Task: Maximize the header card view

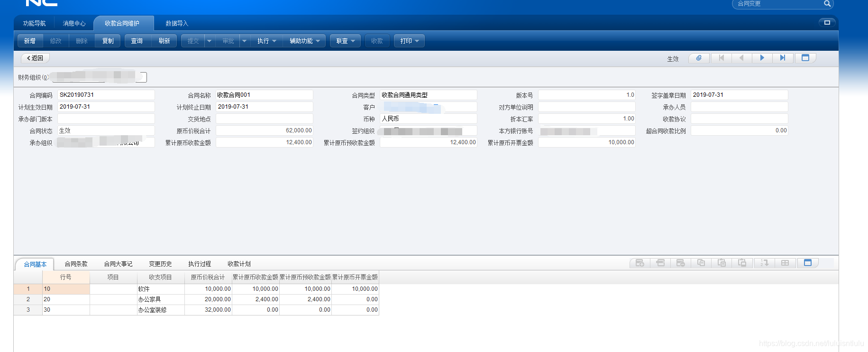Action: coord(805,58)
